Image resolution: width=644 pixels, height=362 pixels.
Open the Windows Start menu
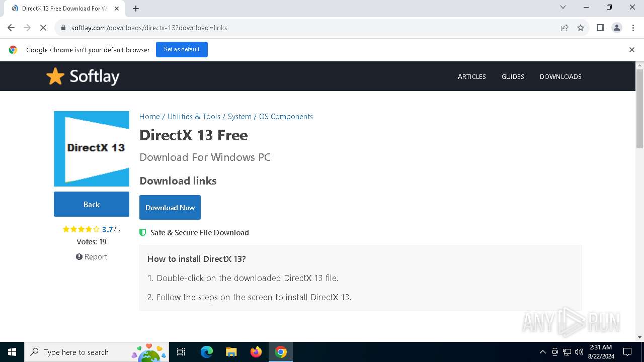click(x=12, y=352)
